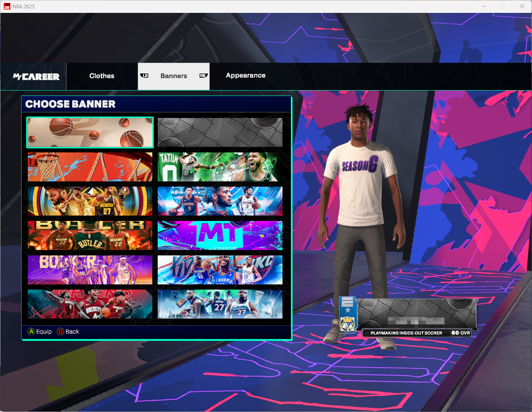
Task: Select the Butler Miami Heat banner
Action: (x=90, y=235)
